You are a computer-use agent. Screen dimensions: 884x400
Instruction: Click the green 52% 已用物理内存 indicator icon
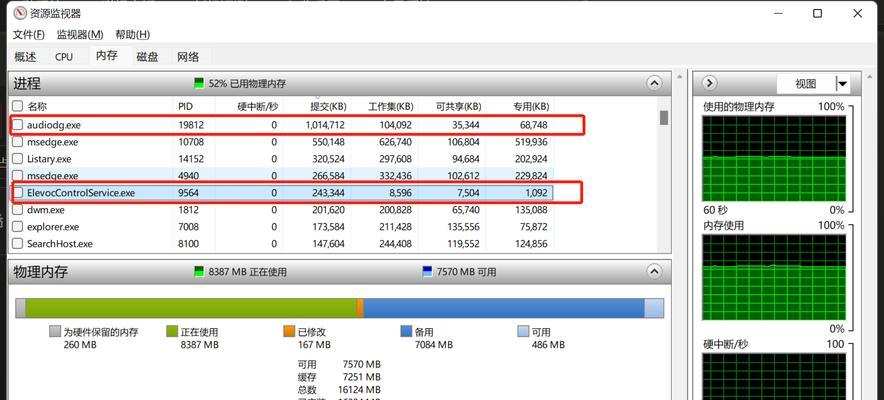(199, 83)
